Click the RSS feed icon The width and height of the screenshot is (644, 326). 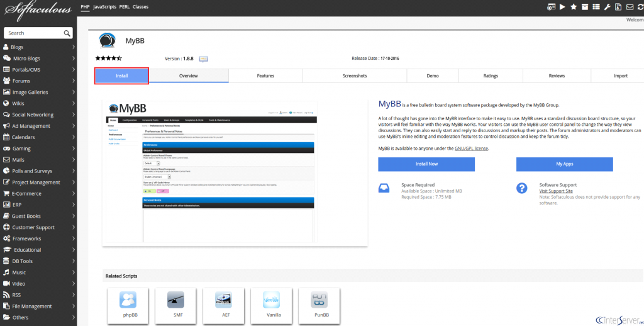[6, 295]
